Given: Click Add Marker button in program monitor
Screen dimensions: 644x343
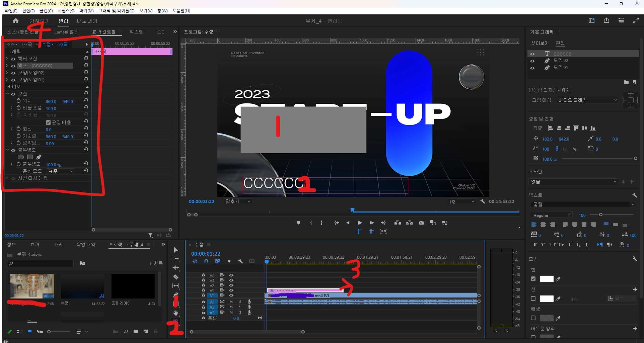Looking at the screenshot, I should [298, 223].
